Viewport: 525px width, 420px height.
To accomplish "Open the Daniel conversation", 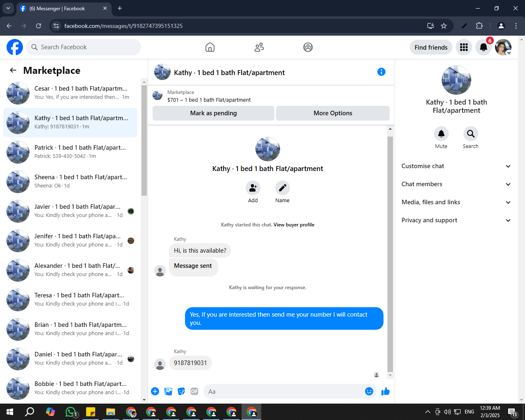I will (71, 358).
